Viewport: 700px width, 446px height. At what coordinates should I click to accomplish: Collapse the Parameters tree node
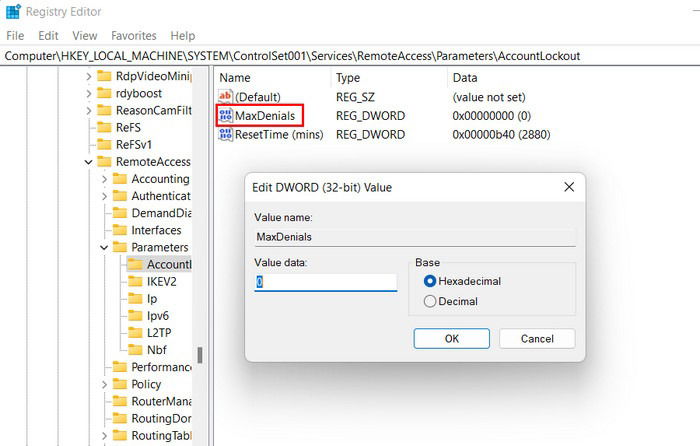(104, 247)
